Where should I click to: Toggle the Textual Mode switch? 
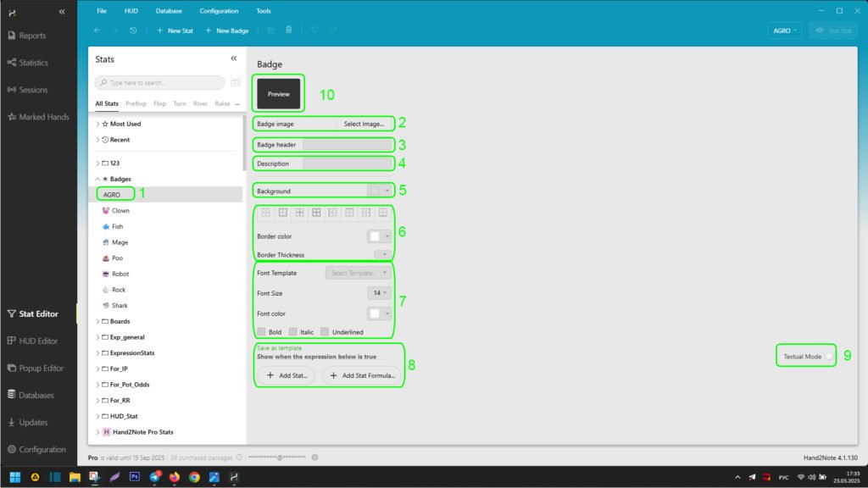830,357
